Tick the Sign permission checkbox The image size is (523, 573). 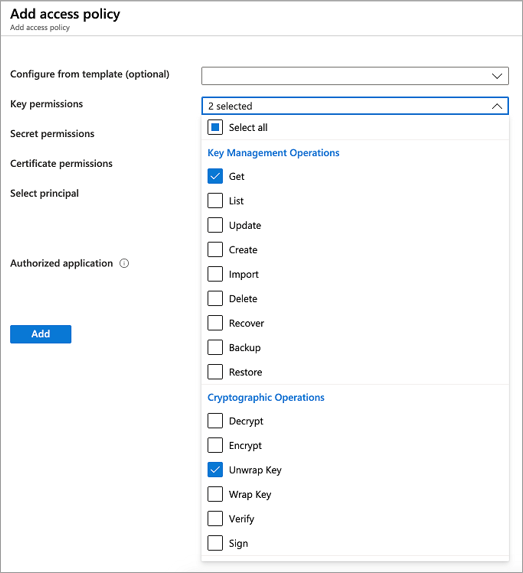215,543
